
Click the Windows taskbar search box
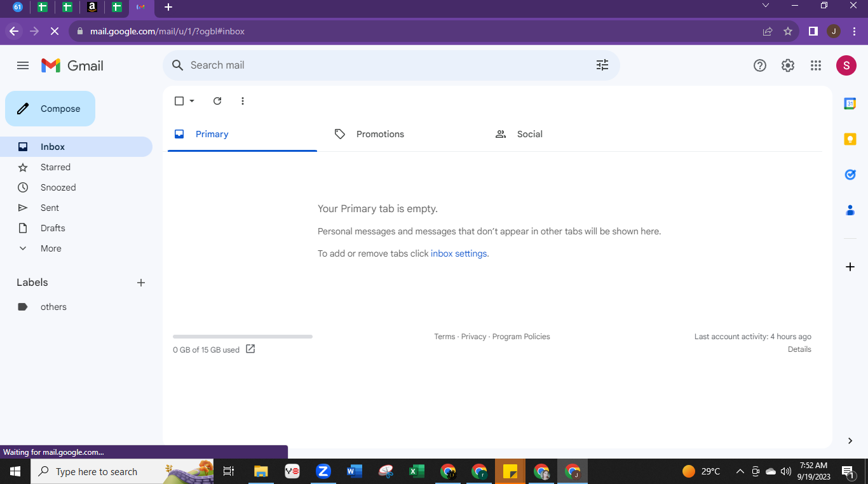click(122, 471)
